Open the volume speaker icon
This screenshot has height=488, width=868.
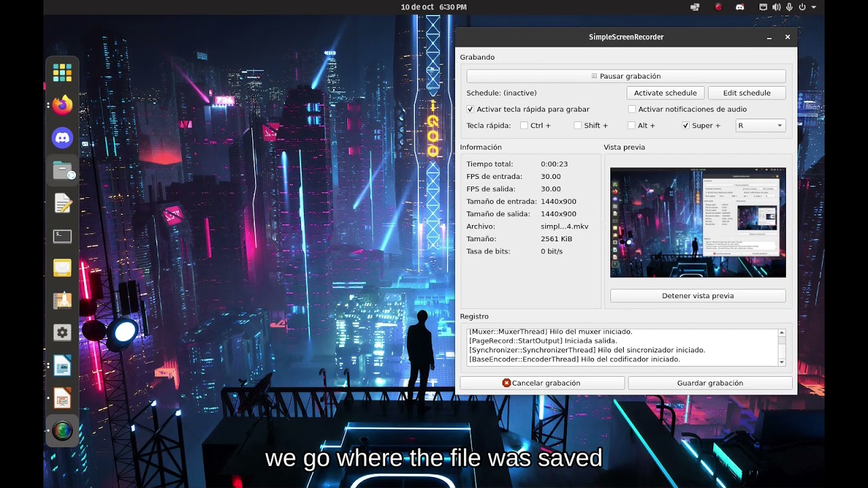pos(776,7)
